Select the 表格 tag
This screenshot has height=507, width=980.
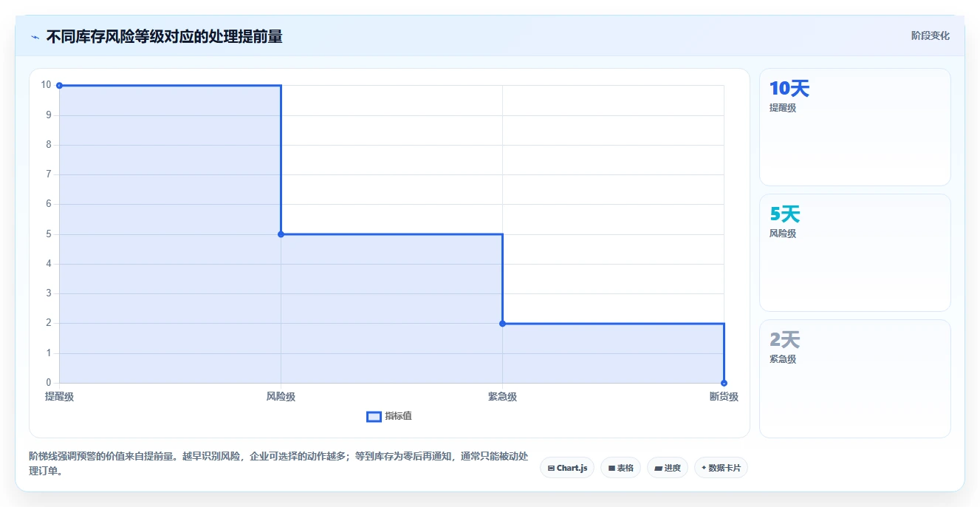coord(620,468)
